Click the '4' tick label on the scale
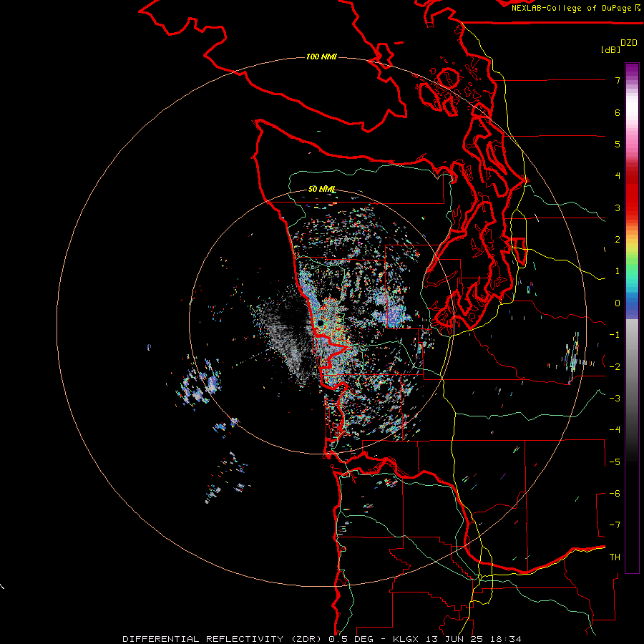Viewport: 644px width, 644px height. click(618, 176)
